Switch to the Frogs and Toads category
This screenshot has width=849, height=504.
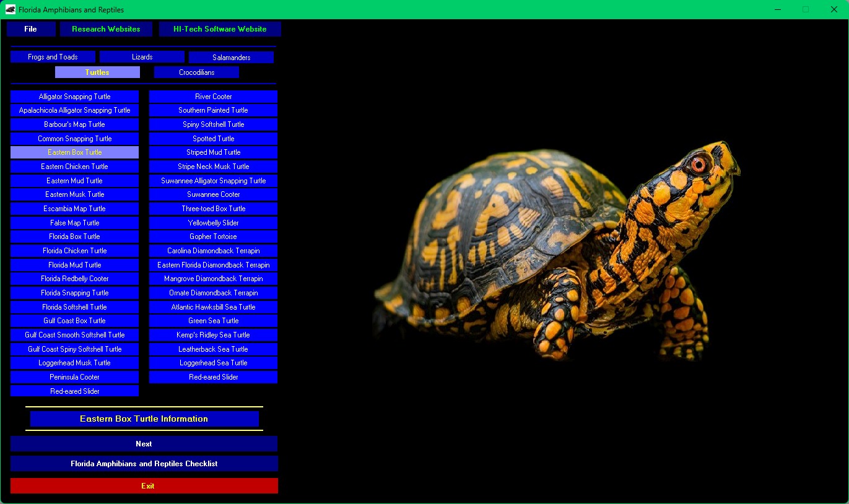click(53, 57)
